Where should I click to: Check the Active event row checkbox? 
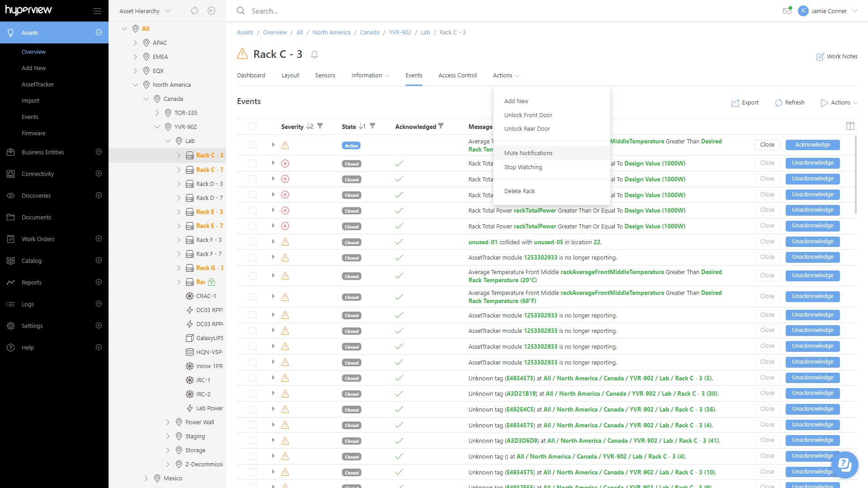[253, 145]
